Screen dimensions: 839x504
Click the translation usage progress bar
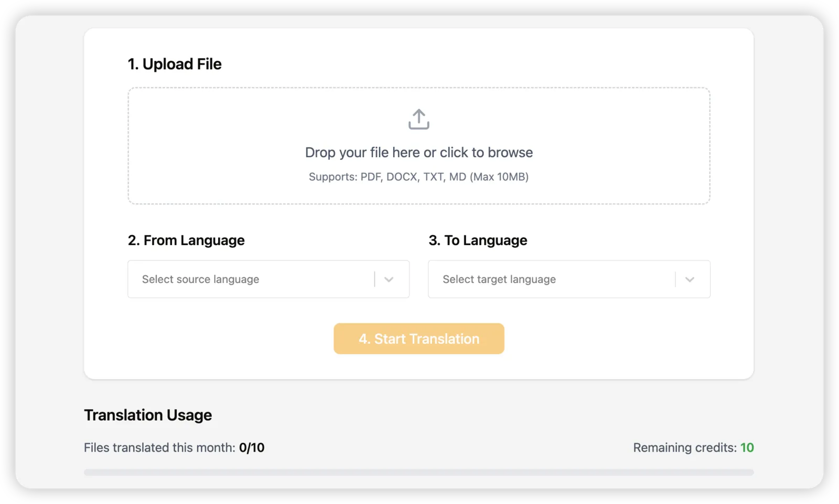pyautogui.click(x=419, y=472)
